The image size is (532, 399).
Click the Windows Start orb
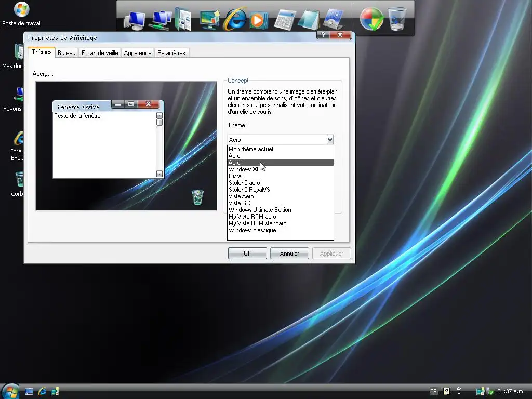[10, 391]
